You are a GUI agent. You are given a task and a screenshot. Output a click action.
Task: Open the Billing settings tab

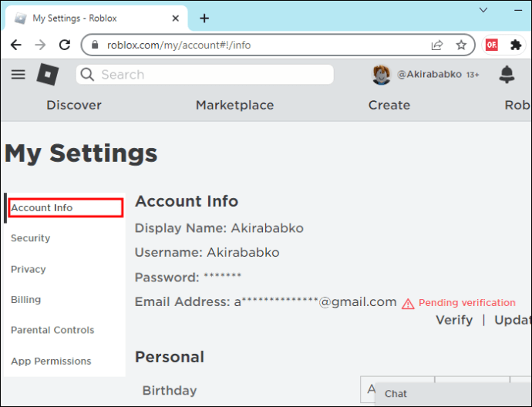tap(25, 300)
